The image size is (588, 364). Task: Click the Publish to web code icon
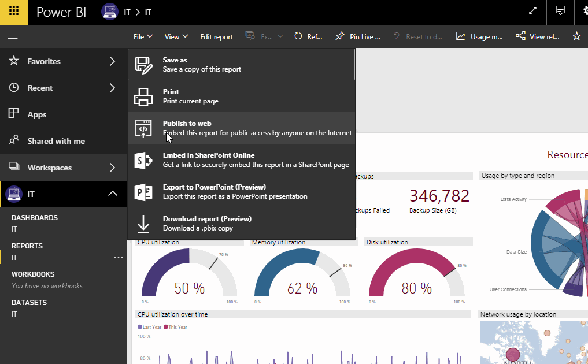click(x=143, y=129)
